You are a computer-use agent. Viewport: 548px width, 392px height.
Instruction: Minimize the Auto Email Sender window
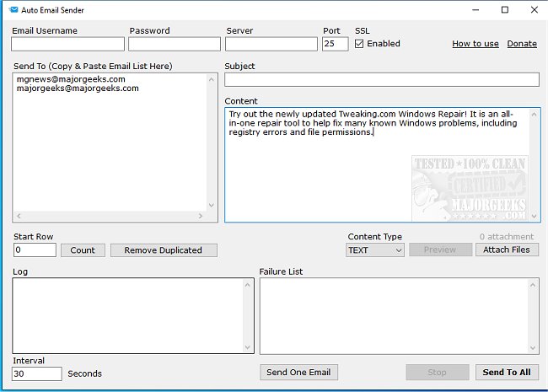[475, 10]
